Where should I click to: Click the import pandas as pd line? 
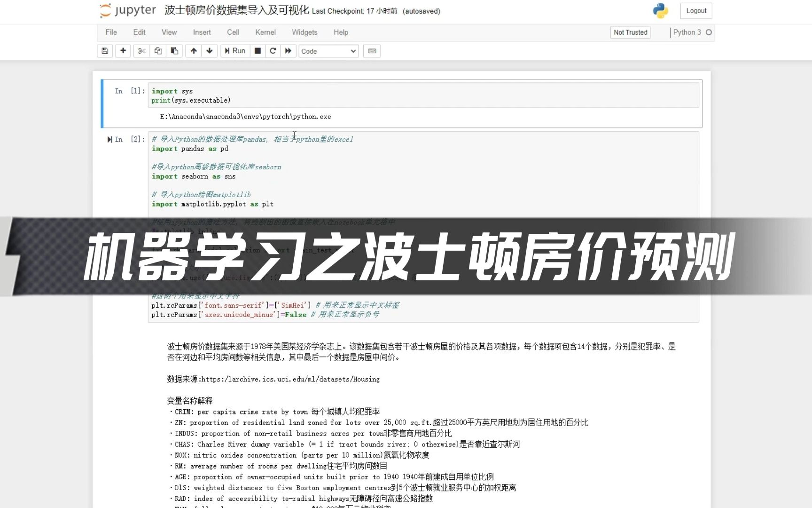(190, 149)
